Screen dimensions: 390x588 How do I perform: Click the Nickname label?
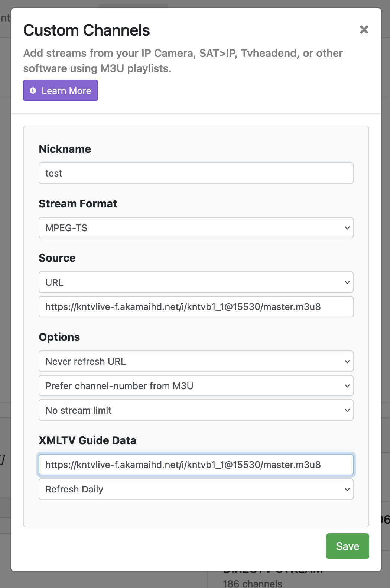(x=65, y=149)
